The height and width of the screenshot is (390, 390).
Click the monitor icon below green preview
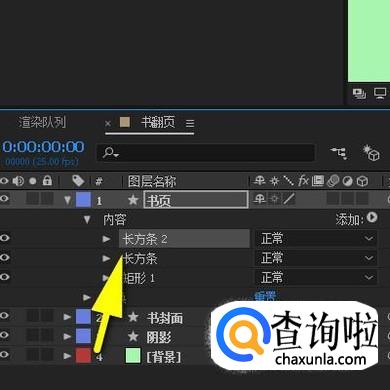coord(380,93)
